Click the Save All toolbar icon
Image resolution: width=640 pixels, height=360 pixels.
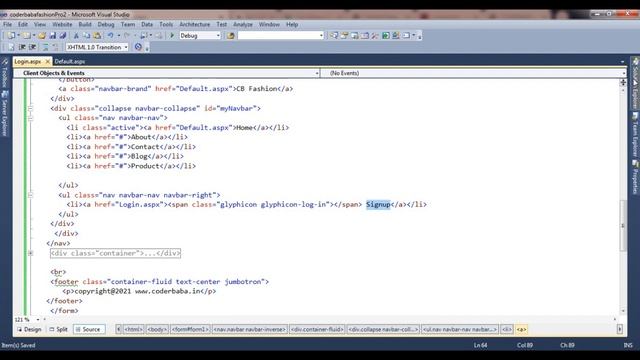click(x=62, y=36)
